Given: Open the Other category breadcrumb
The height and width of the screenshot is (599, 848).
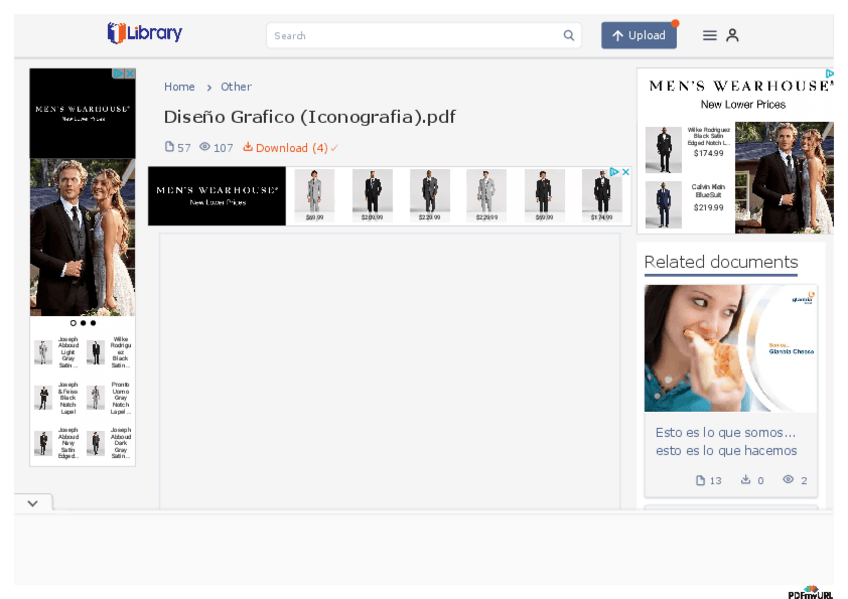Looking at the screenshot, I should [236, 87].
